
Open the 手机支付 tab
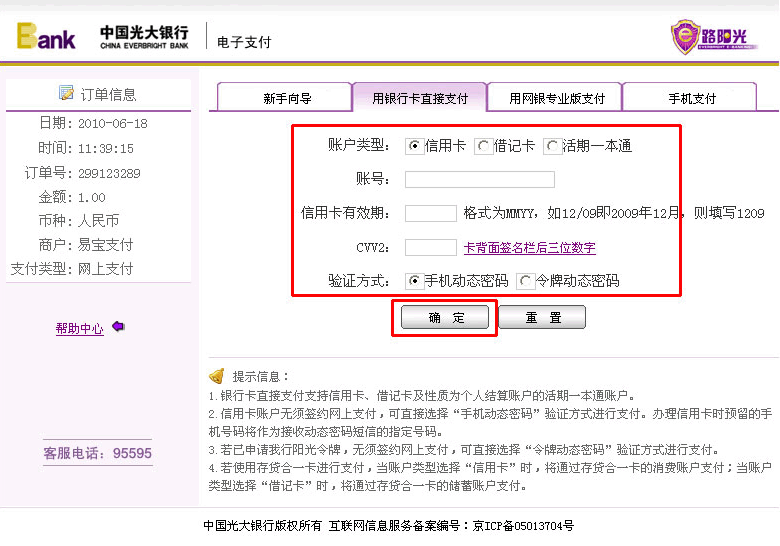tap(690, 98)
